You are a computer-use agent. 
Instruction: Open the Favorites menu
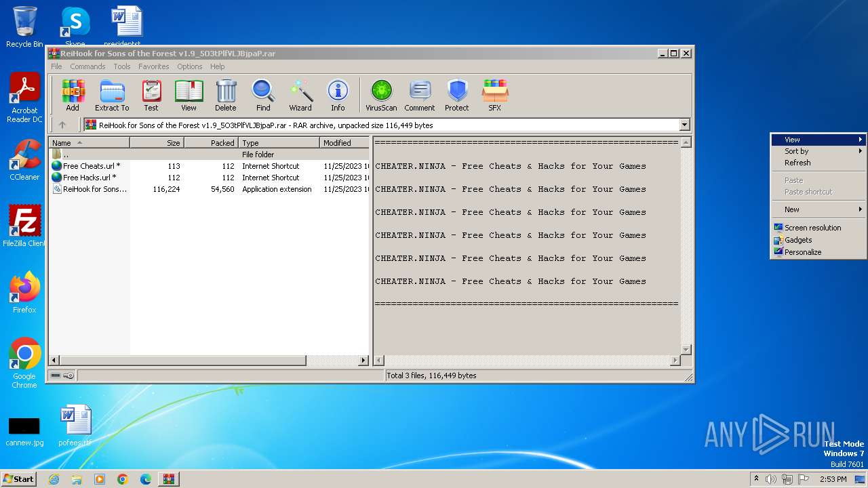pyautogui.click(x=154, y=66)
